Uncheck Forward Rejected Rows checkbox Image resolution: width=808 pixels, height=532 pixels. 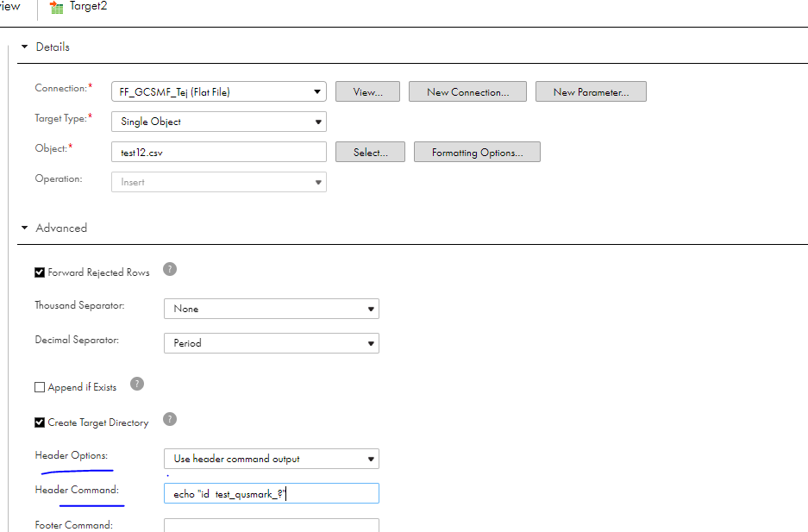point(40,272)
